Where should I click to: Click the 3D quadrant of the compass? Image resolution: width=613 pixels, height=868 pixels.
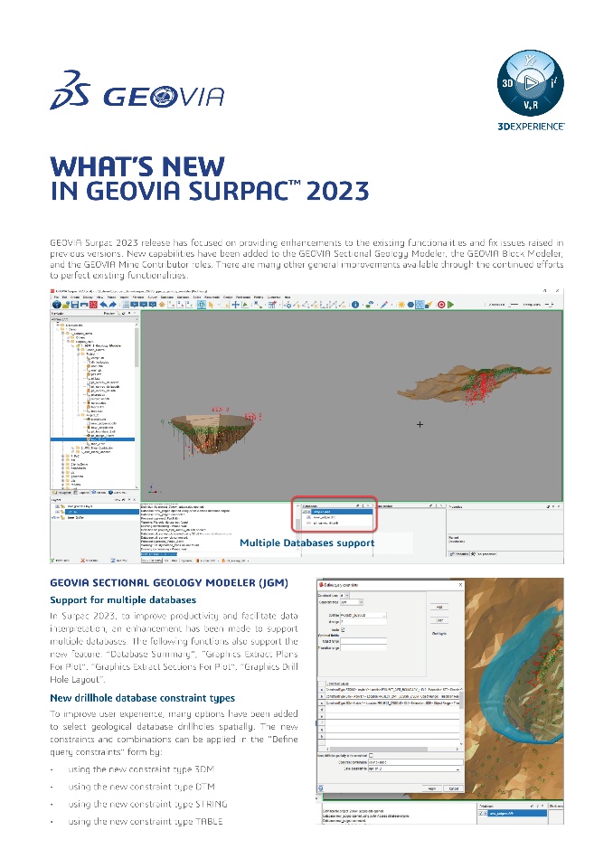pos(507,83)
